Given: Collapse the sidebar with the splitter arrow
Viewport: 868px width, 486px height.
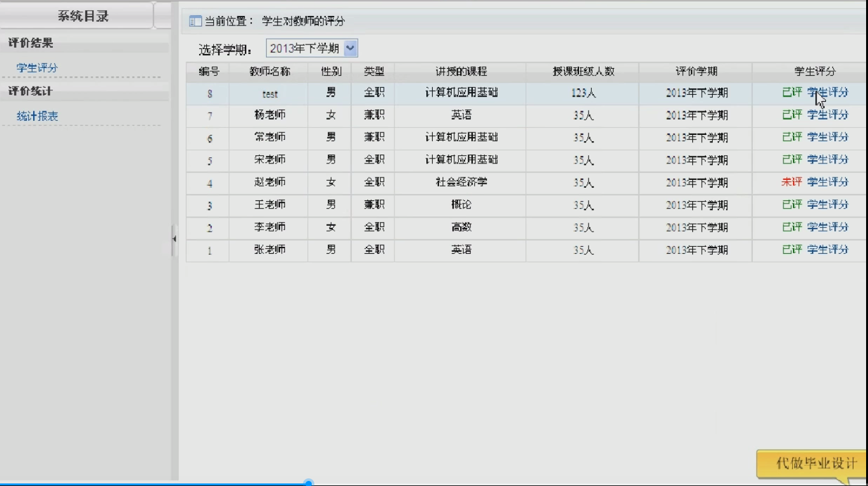Looking at the screenshot, I should (174, 239).
